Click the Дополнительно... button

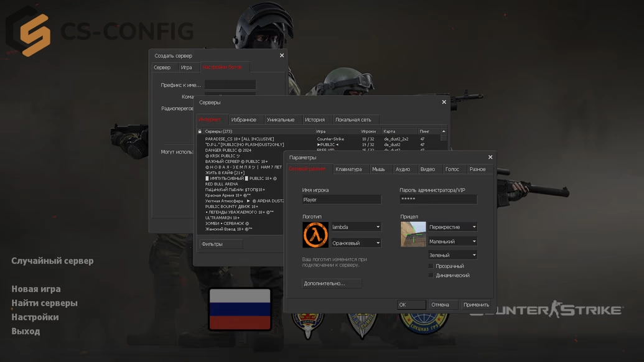click(332, 283)
